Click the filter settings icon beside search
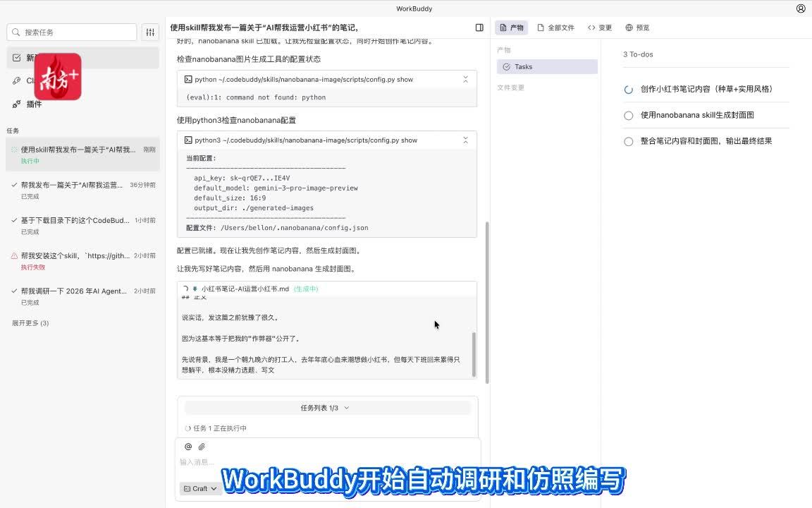This screenshot has height=508, width=812. 150,32
